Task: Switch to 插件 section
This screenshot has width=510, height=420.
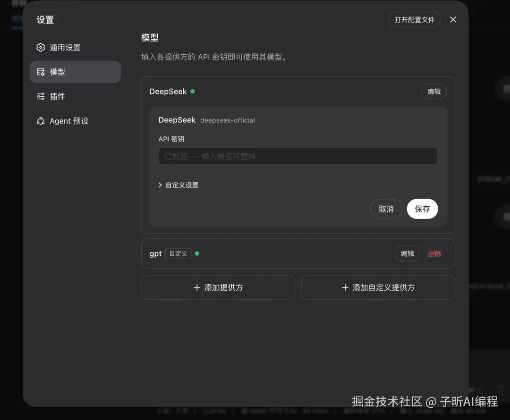Action: click(x=75, y=96)
